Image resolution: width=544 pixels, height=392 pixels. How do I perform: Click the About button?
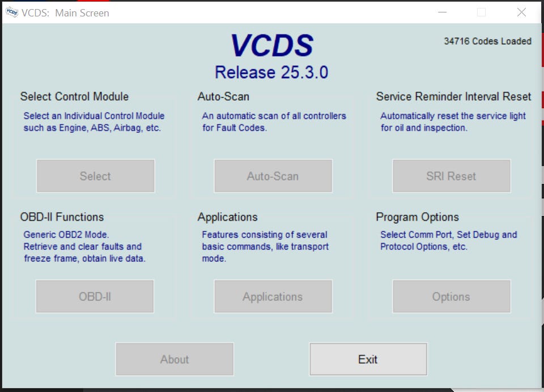pyautogui.click(x=175, y=359)
